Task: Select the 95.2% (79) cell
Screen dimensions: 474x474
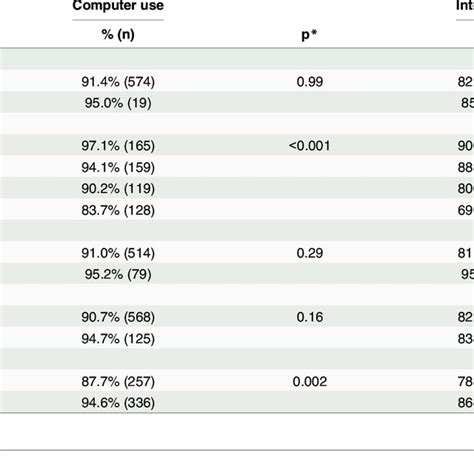Action: pos(118,274)
